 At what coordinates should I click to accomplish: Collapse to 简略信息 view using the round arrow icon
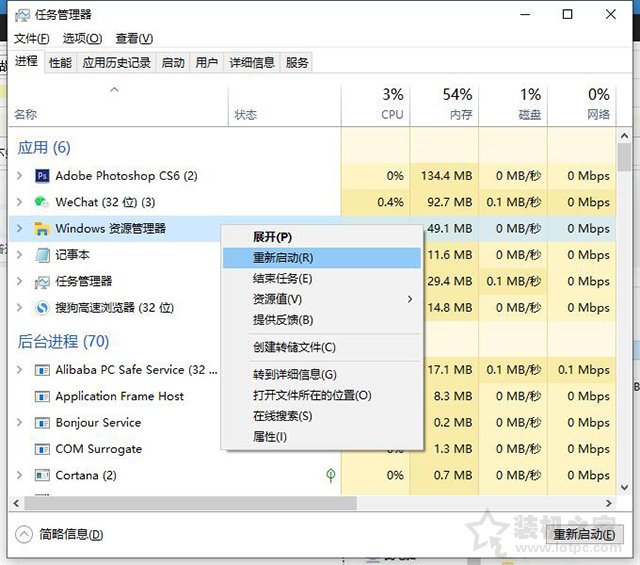point(24,534)
